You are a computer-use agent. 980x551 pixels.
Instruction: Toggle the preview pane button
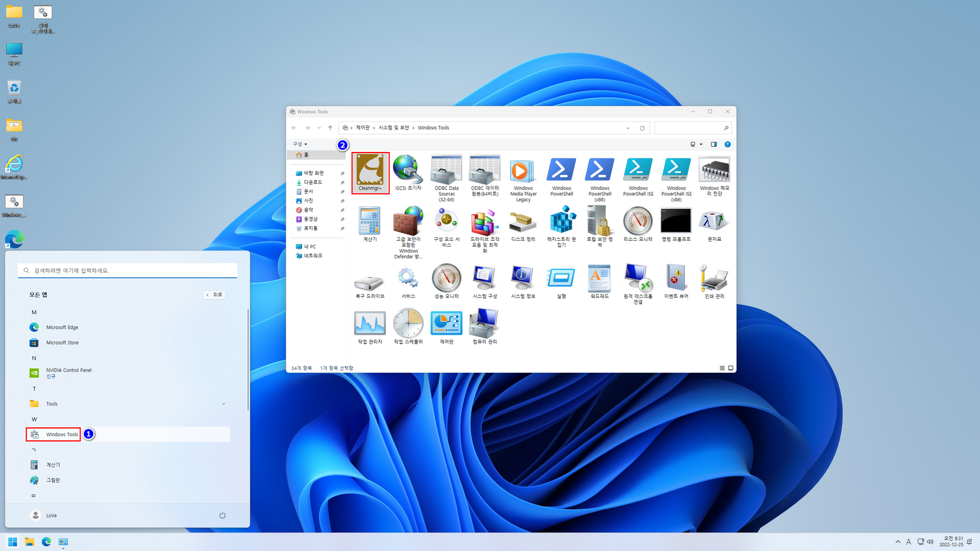coord(713,144)
